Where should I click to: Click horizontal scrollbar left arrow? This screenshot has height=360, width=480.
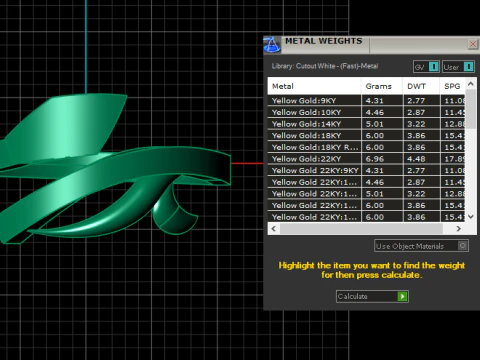(274, 229)
